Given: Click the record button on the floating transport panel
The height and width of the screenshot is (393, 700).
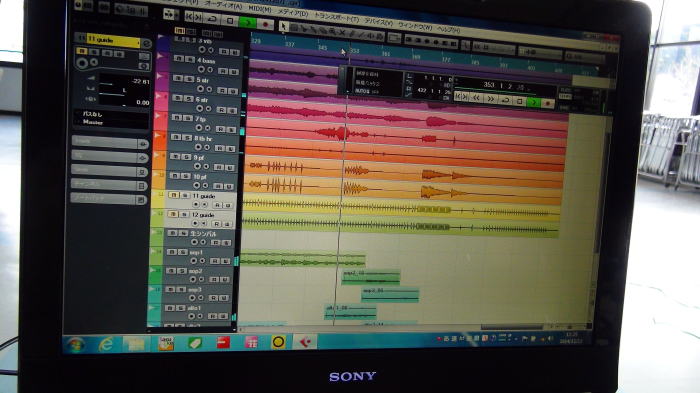Looking at the screenshot, I should pos(548,103).
